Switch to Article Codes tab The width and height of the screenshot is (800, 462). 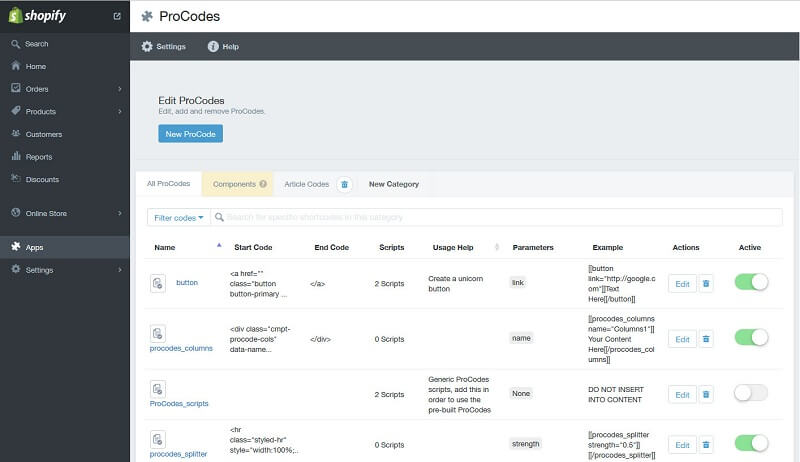coord(307,184)
